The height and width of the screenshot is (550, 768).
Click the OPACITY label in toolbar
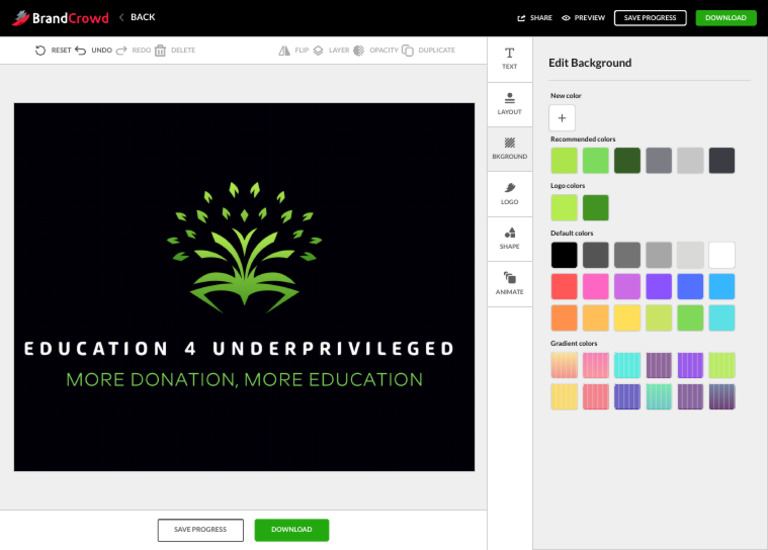[x=384, y=50]
